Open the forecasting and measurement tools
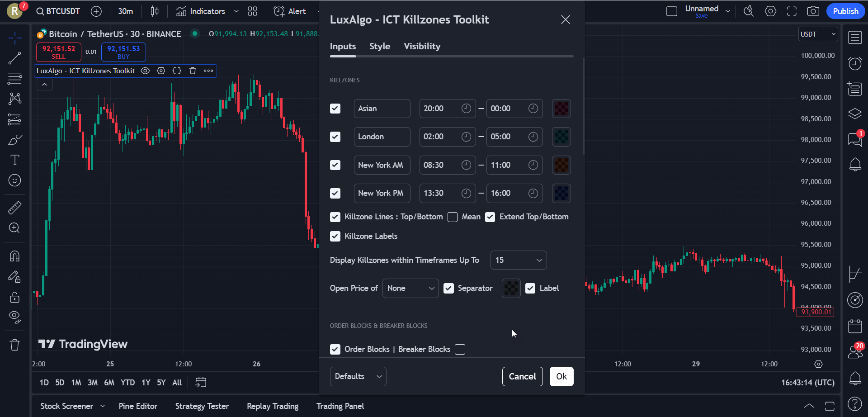Image resolution: width=868 pixels, height=417 pixels. coord(15,119)
